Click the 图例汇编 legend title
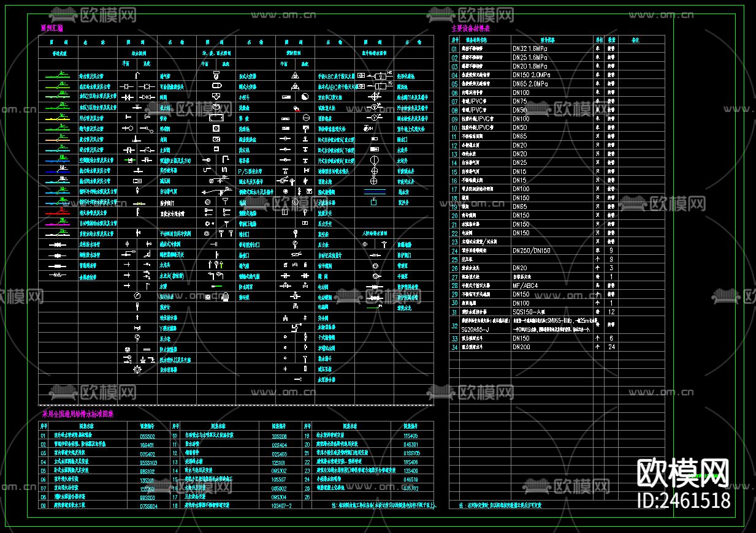756x533 pixels. point(52,28)
